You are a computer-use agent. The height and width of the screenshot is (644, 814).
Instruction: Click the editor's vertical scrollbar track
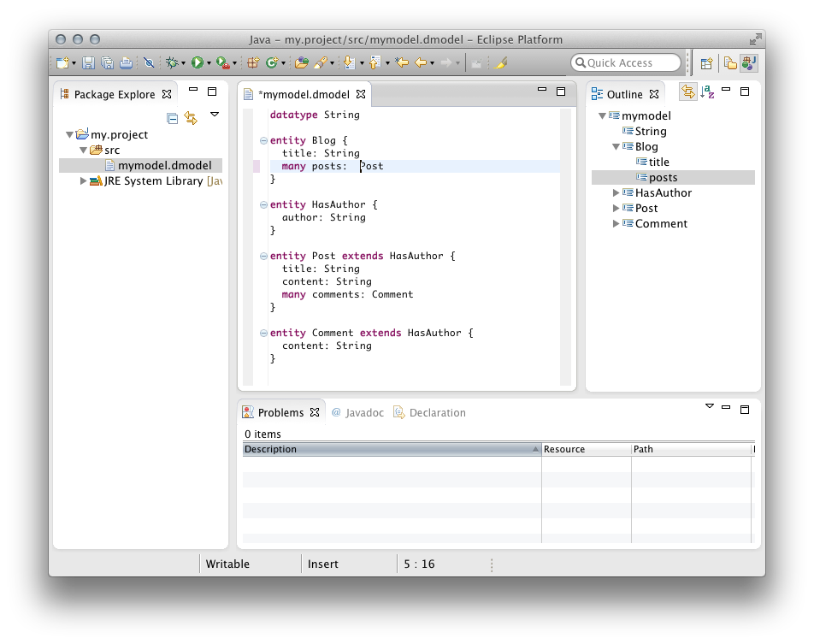click(x=565, y=257)
